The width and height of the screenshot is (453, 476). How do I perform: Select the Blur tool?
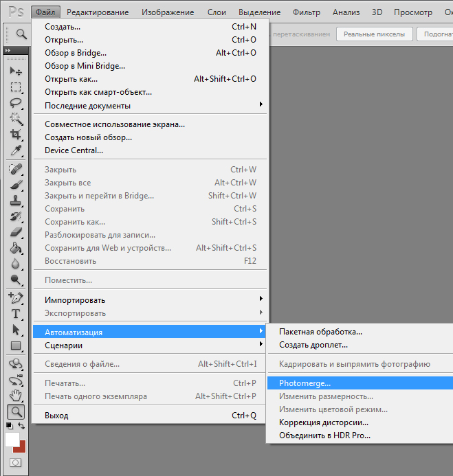tap(16, 264)
